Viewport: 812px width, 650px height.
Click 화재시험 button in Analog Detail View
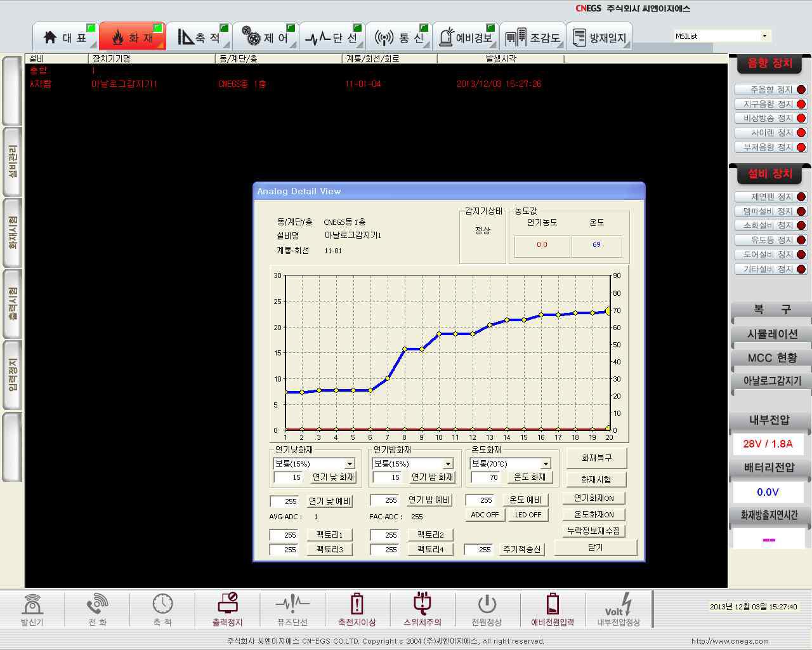tap(596, 479)
